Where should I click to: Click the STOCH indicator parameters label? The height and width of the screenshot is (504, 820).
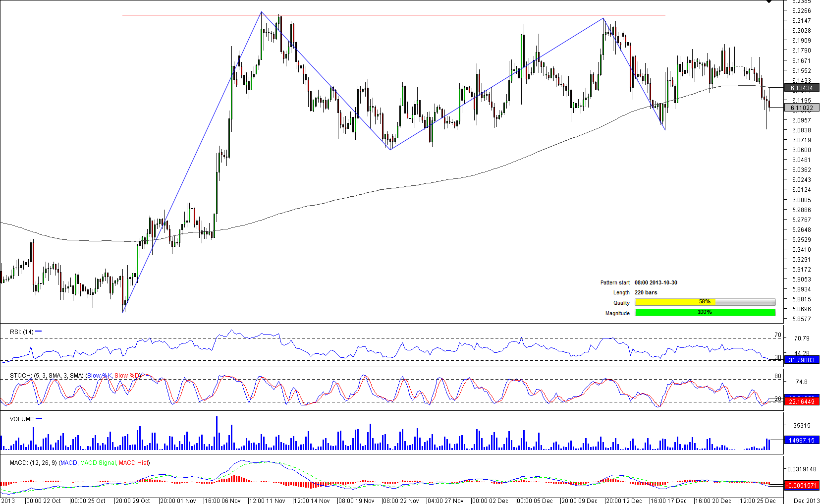pyautogui.click(x=47, y=376)
